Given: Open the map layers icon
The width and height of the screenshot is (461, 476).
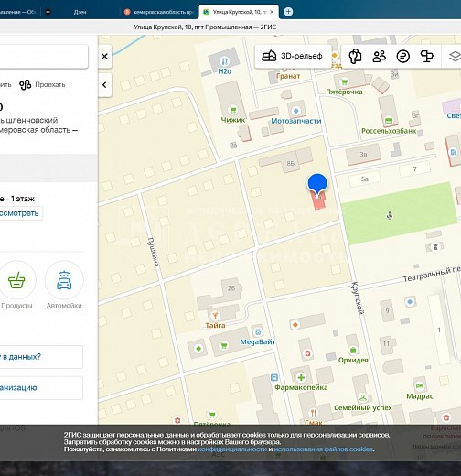Looking at the screenshot, I should click(455, 56).
